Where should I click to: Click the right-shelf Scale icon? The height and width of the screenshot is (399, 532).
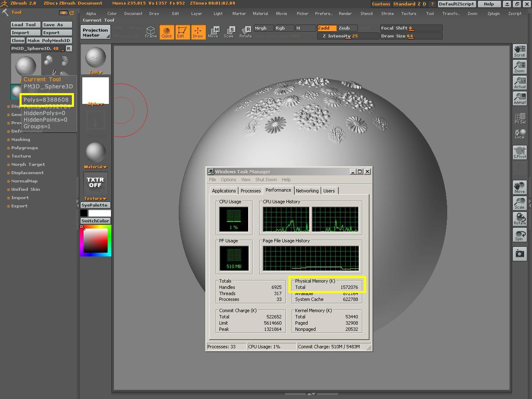point(520,203)
